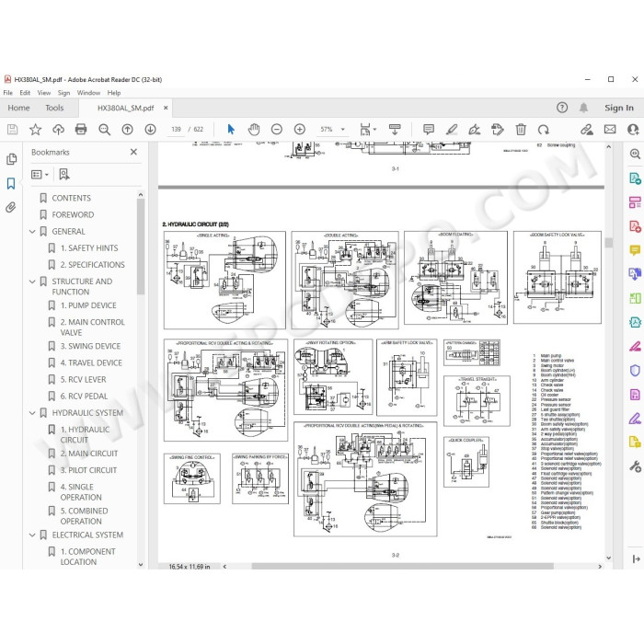Click the bookmarks list scrollbar thumb

click(x=141, y=247)
